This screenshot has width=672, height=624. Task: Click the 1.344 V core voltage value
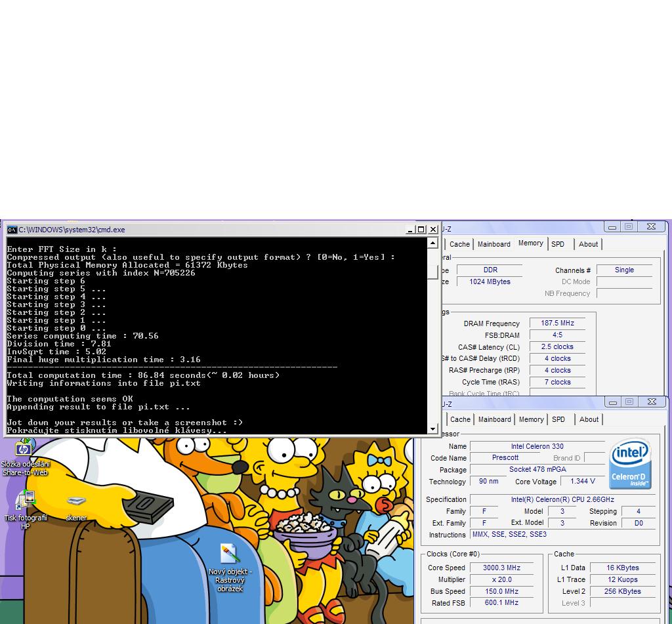click(583, 481)
